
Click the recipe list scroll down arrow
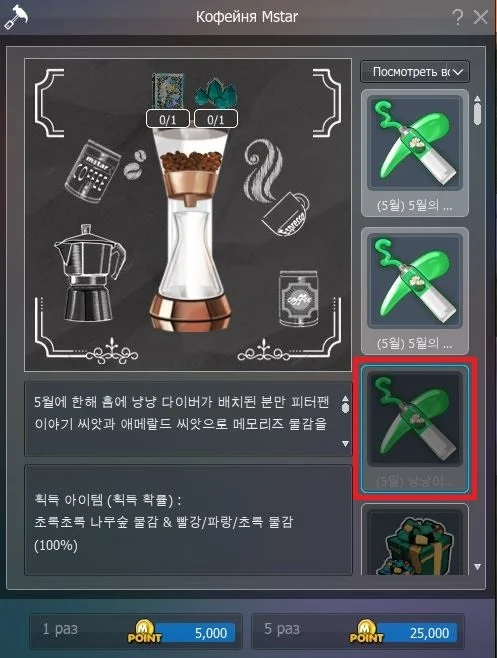click(x=477, y=567)
